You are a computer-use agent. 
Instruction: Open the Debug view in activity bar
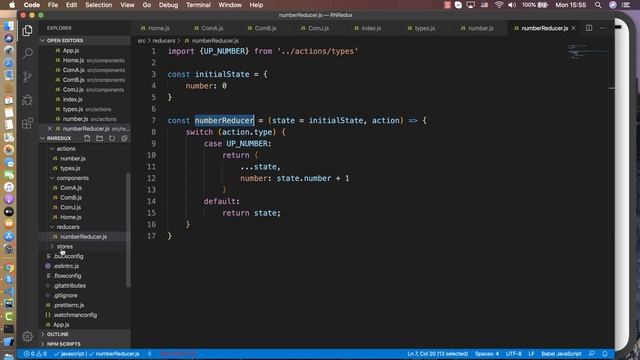27,100
